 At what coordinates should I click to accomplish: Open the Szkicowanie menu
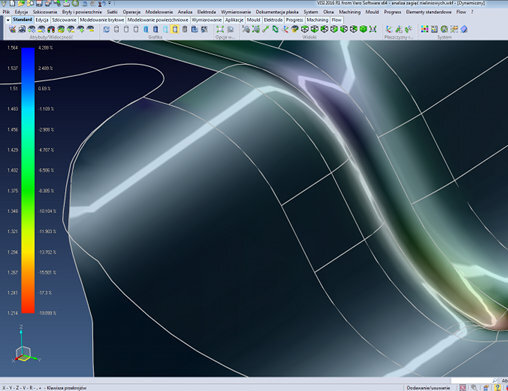45,12
